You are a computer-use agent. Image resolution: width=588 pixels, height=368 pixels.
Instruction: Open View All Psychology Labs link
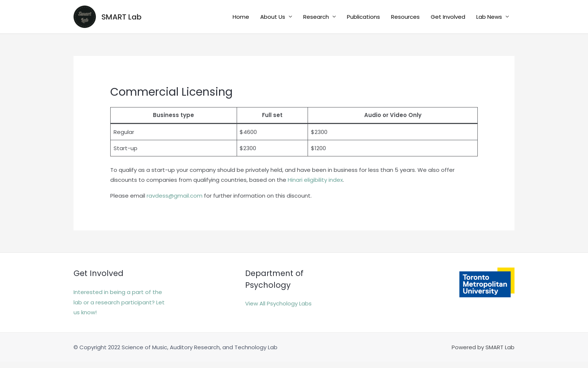[278, 304]
